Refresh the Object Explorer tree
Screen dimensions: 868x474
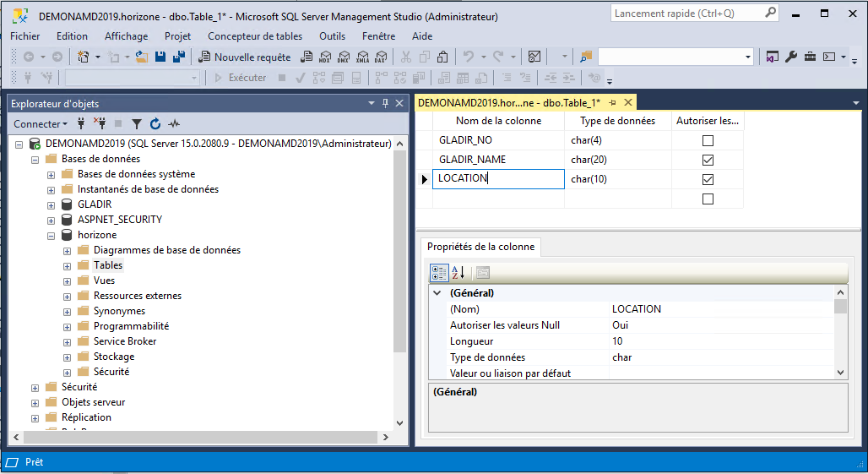click(x=155, y=123)
